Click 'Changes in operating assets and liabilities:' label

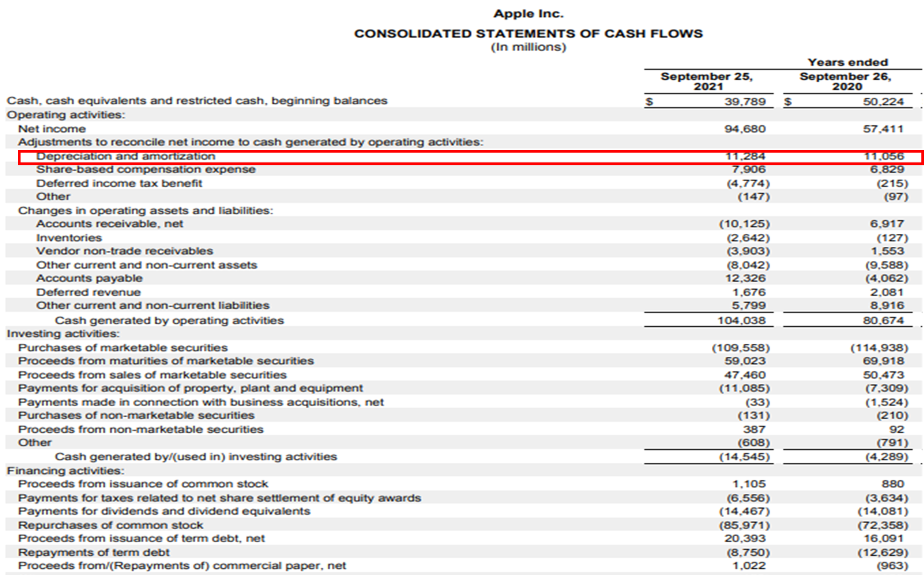146,210
